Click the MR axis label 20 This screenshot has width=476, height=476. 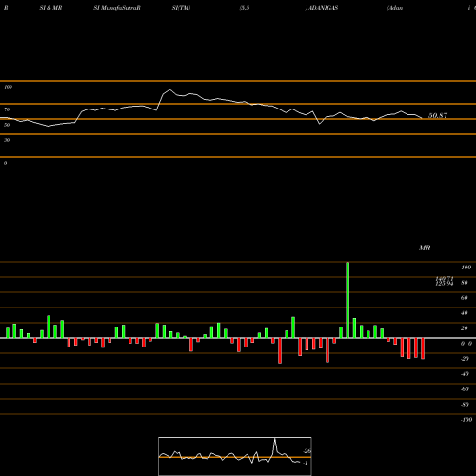pos(465,328)
